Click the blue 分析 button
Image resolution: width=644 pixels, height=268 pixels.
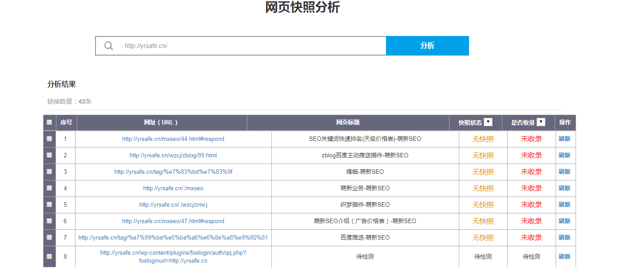[x=427, y=46]
